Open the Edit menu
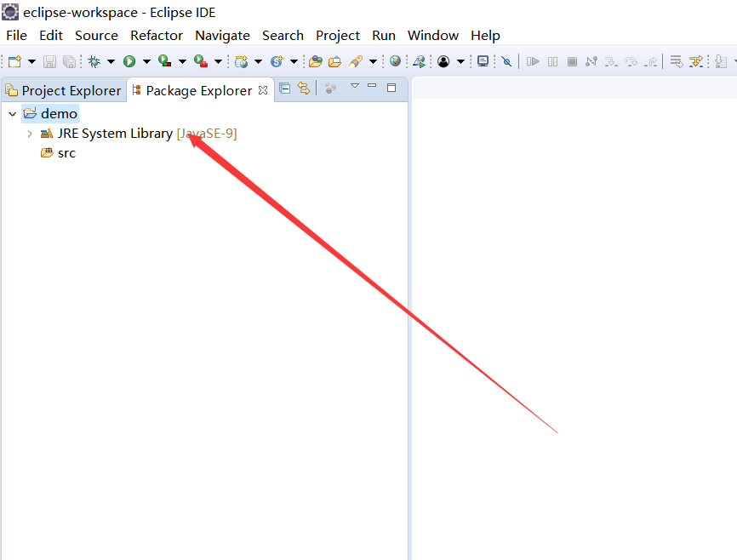 [x=51, y=35]
